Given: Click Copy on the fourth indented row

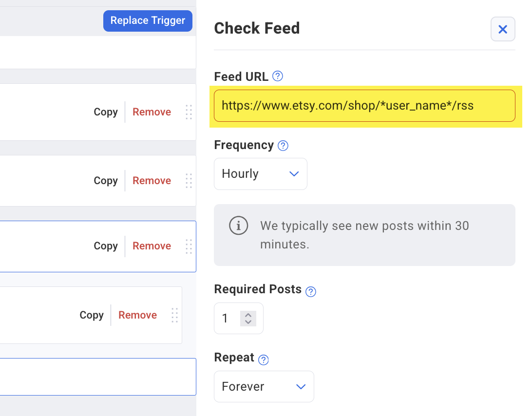Looking at the screenshot, I should 92,315.
